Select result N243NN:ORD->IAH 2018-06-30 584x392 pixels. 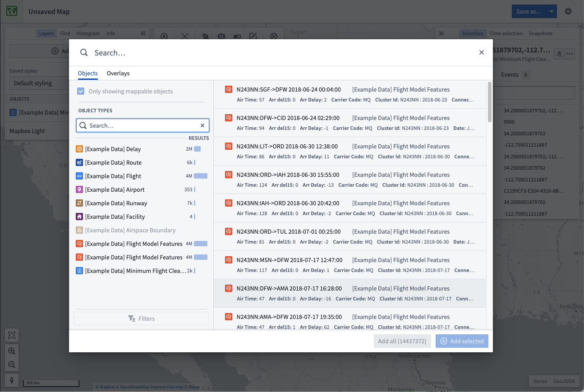pyautogui.click(x=349, y=180)
